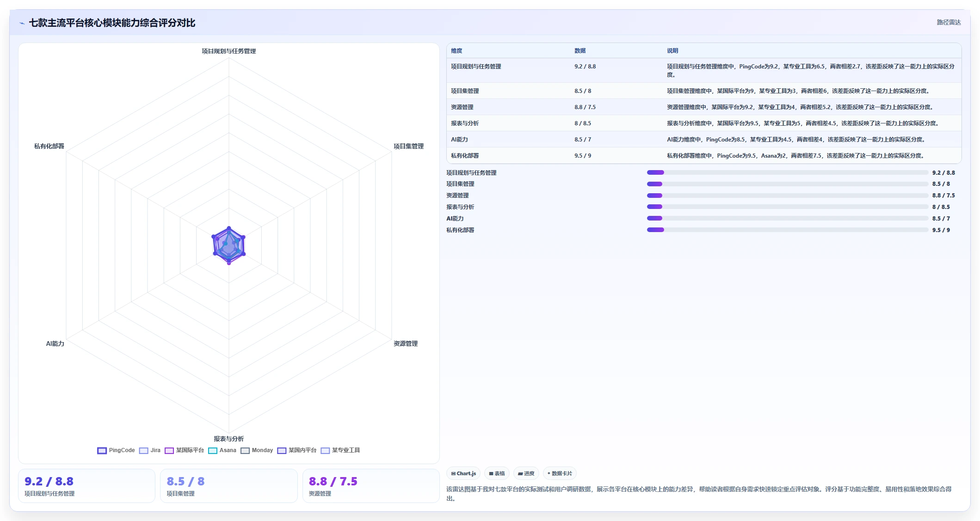Click the radar axis label 报表与分析
Viewport: 980px width, 521px height.
228,439
